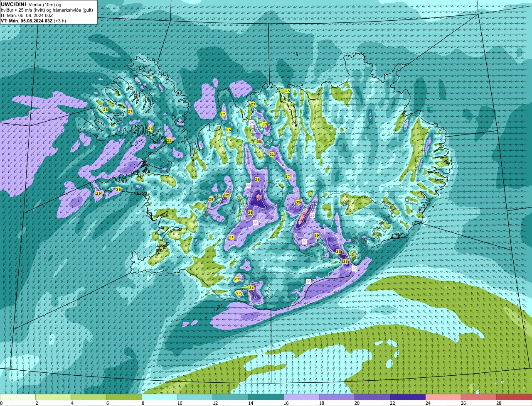
Task: Select the 18–20 m/s purple legend swatch
Action: point(337,397)
